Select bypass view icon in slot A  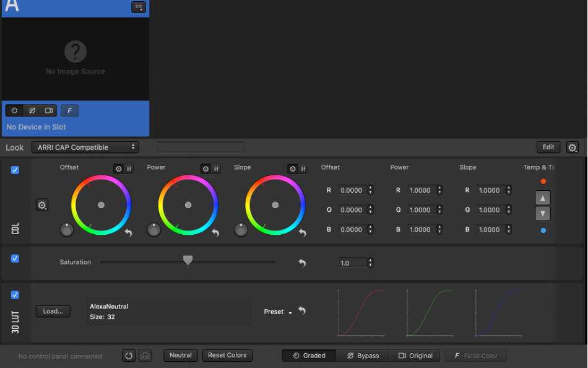(32, 110)
